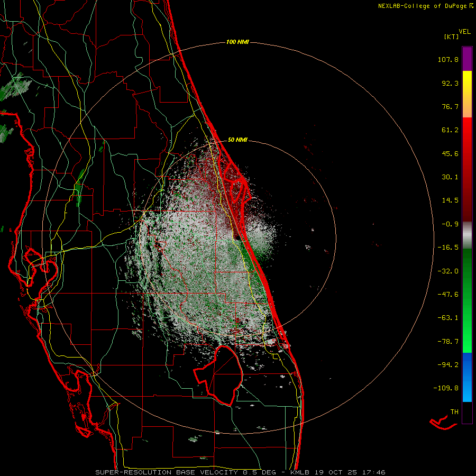
Task: Select the -16.5 scale value
Action: pyautogui.click(x=448, y=248)
